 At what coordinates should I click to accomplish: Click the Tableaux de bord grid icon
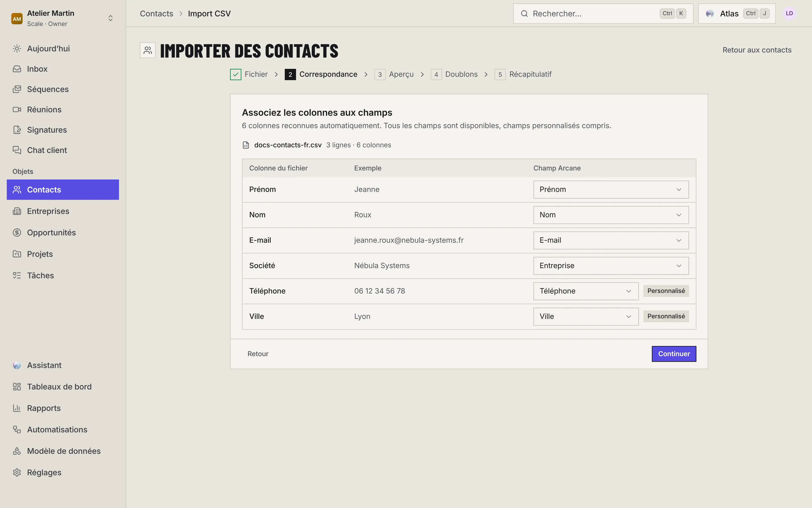point(17,387)
